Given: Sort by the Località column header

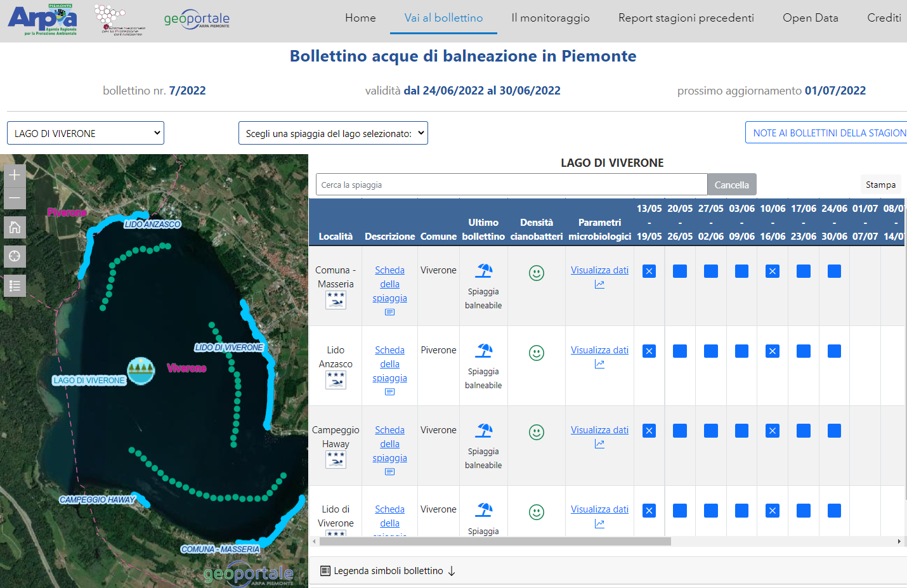Looking at the screenshot, I should (336, 237).
